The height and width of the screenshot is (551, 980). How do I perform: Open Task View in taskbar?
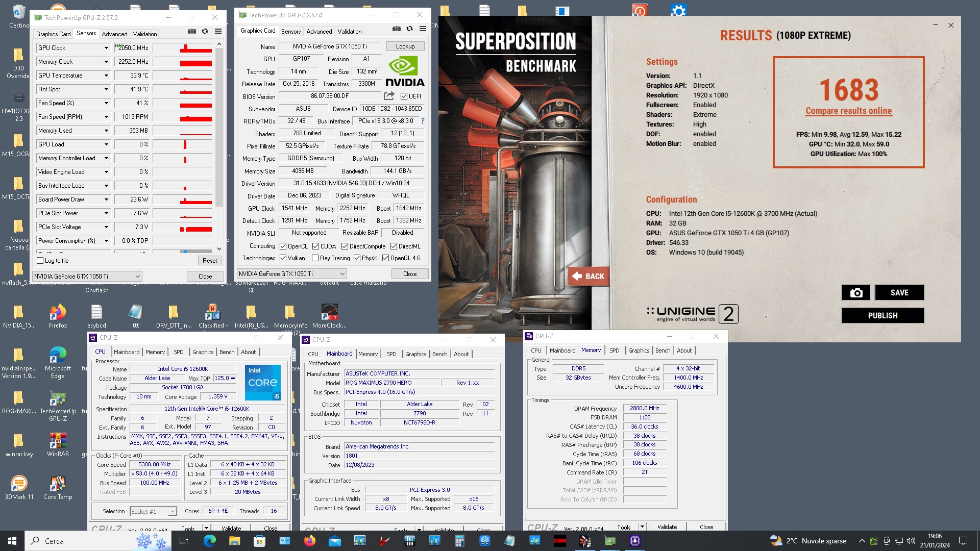coord(184,541)
